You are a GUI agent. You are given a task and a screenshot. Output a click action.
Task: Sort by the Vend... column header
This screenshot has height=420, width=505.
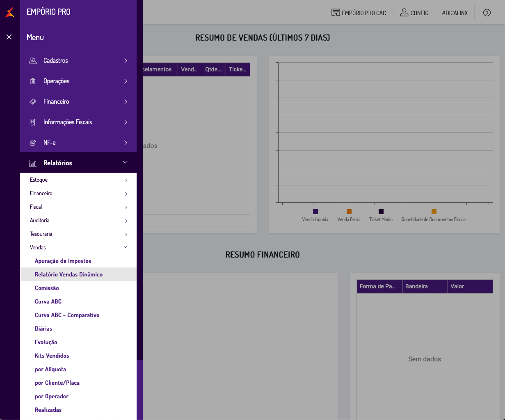tap(190, 69)
